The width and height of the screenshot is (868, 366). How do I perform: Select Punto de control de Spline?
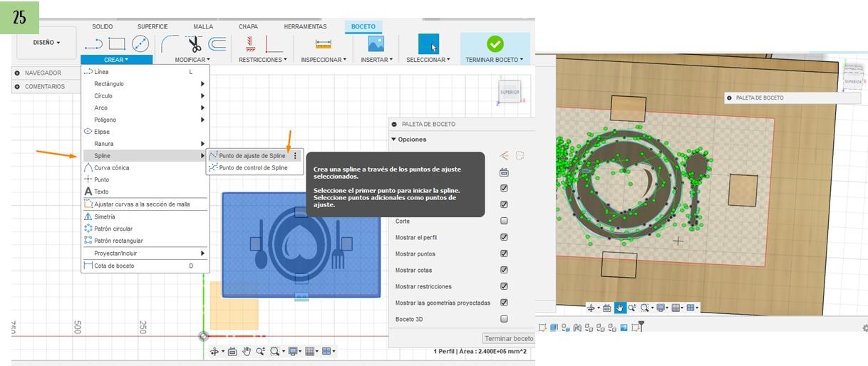tap(253, 168)
